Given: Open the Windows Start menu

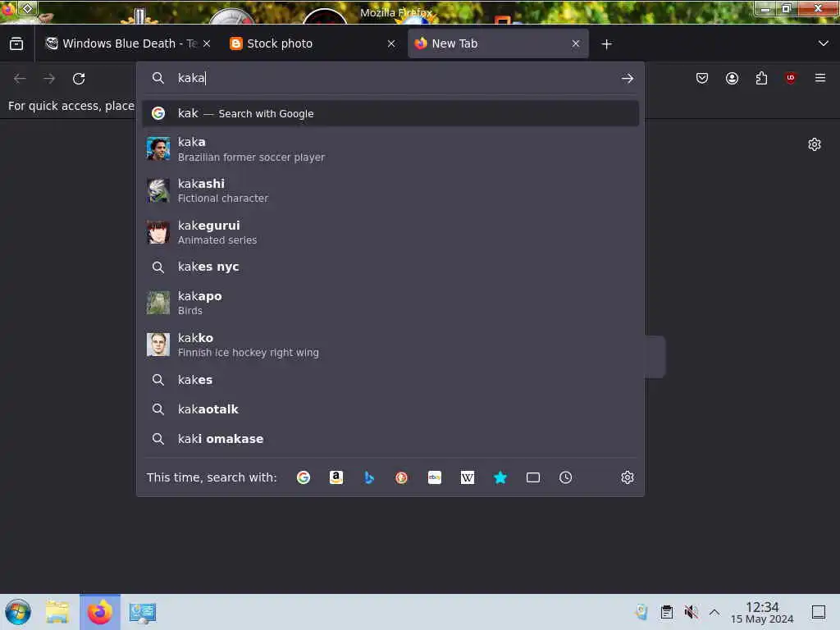Looking at the screenshot, I should [18, 612].
